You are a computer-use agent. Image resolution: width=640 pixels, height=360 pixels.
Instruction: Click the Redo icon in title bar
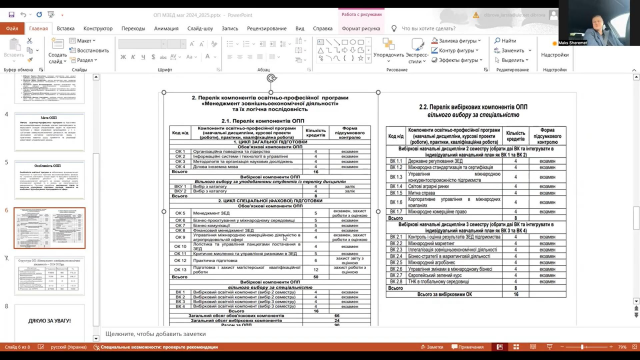(x=39, y=15)
